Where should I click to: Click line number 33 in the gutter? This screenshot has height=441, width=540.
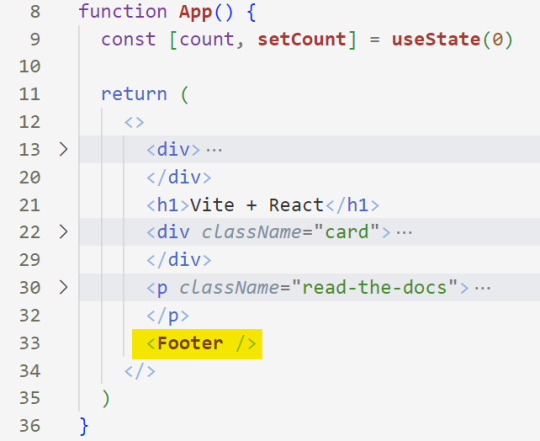30,344
